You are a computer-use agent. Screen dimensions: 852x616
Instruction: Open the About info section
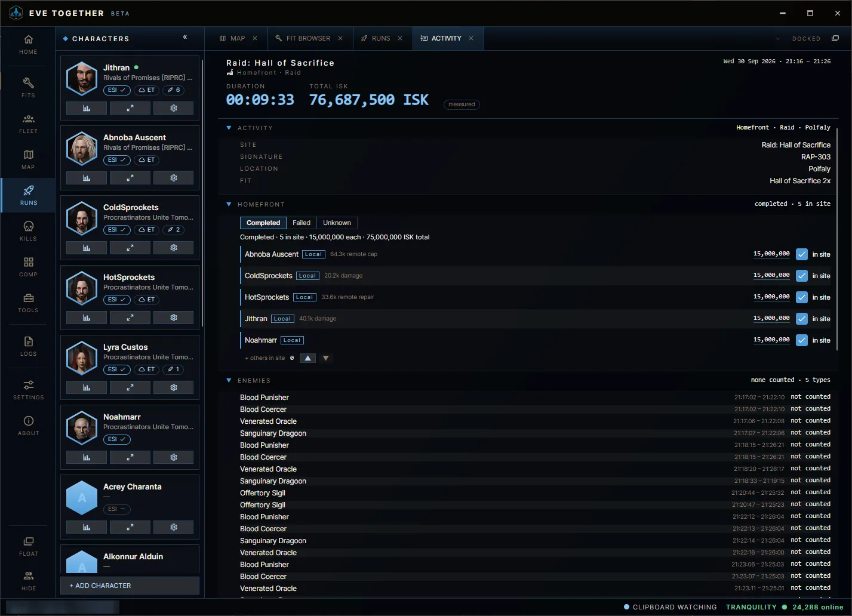click(x=28, y=426)
